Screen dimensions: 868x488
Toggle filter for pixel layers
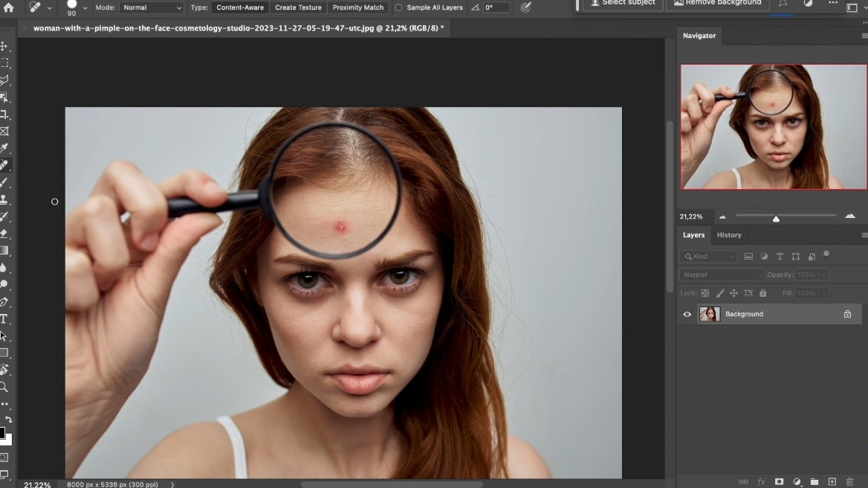point(748,257)
